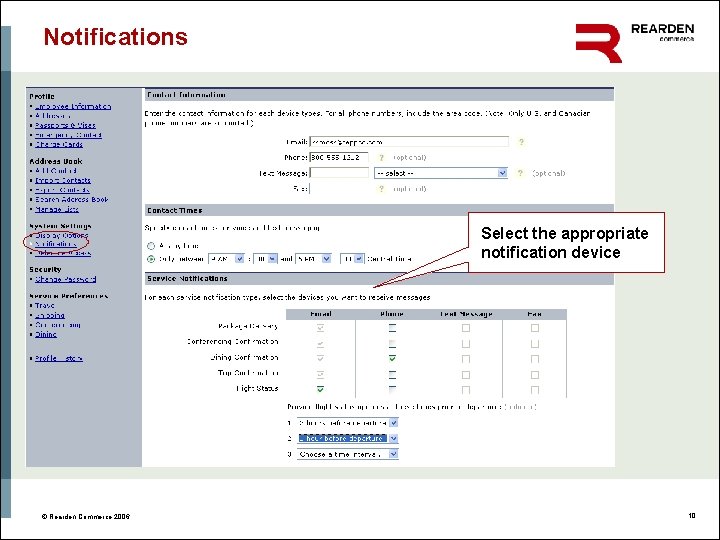Open the start hour dropdown after Only between

pos(226,259)
